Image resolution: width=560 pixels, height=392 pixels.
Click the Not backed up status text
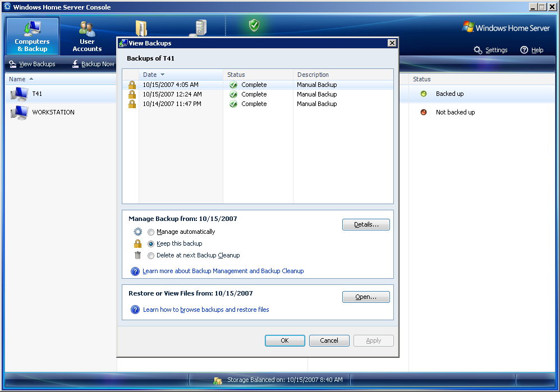[x=456, y=112]
